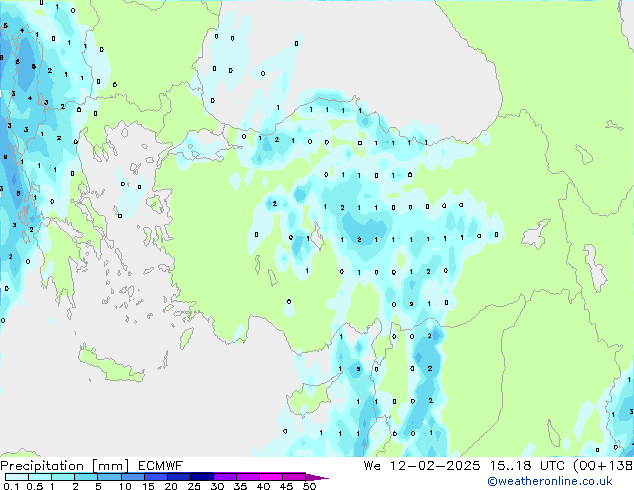Select the 5–10 mm legend swatch
Image resolution: width=634 pixels, height=490 pixels.
point(109,477)
